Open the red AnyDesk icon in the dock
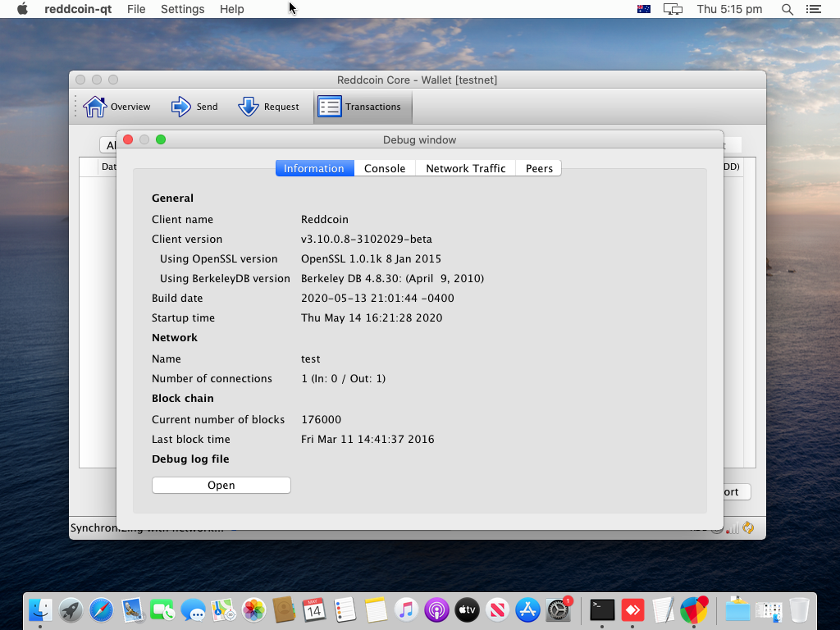 click(x=632, y=610)
